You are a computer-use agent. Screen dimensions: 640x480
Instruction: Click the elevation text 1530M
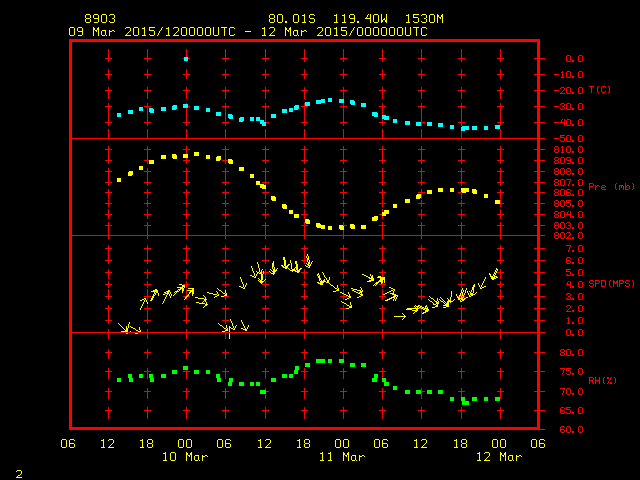[x=424, y=19]
